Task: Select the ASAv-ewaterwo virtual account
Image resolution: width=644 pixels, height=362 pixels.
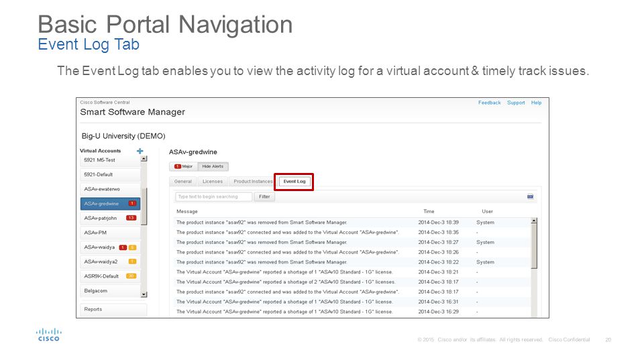Action: coord(110,189)
